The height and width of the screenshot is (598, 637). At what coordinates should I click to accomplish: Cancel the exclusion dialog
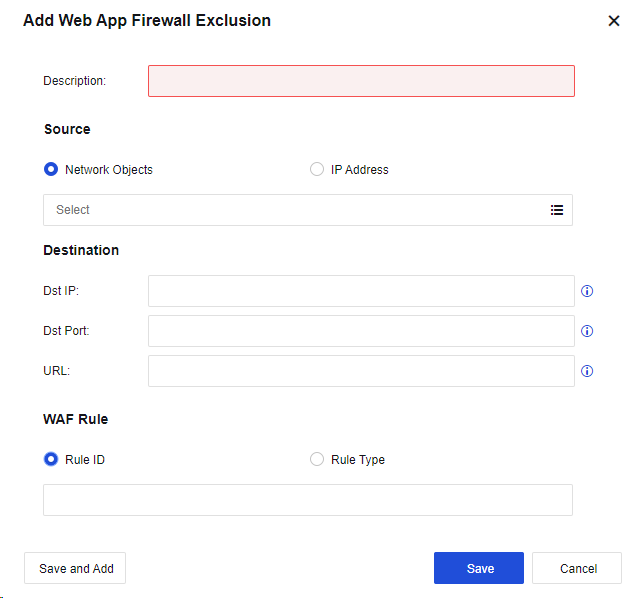[577, 568]
